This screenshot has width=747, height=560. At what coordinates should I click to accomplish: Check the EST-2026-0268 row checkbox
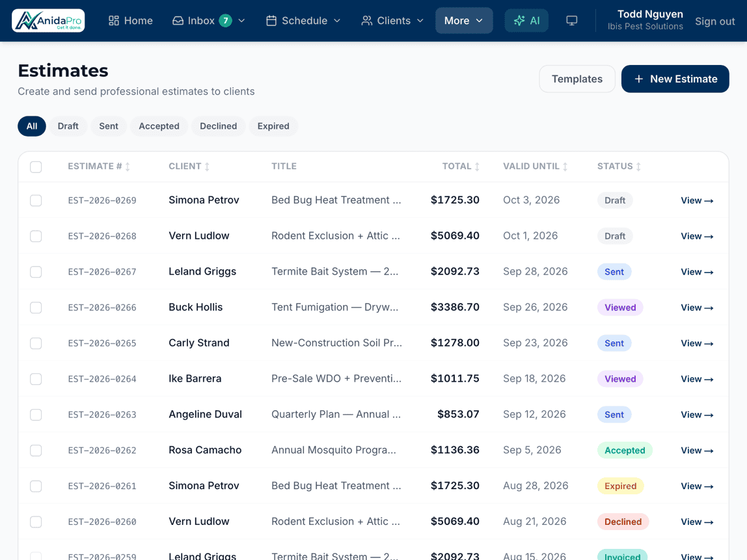pos(36,236)
